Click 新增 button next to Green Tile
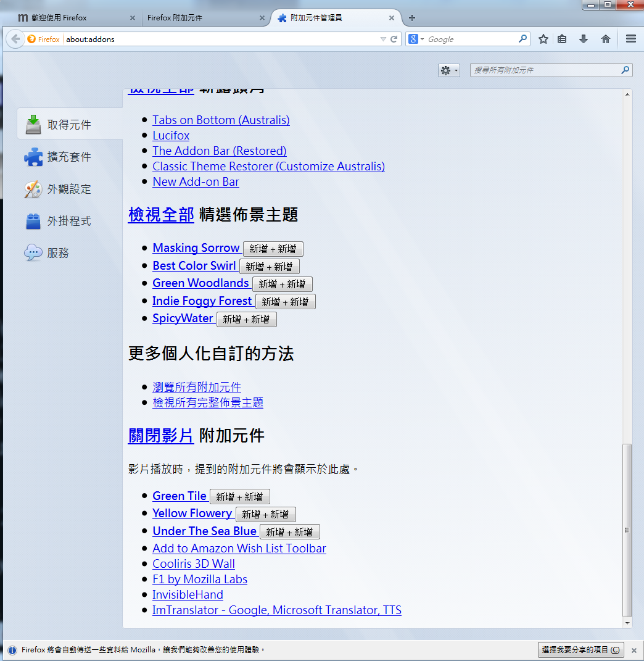Image resolution: width=644 pixels, height=661 pixels. tap(240, 497)
